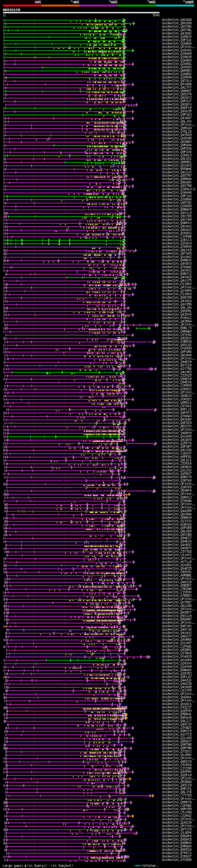The width and height of the screenshot is (197, 868).
Task: Select label UniRef100_B9IAD8
Action: pos(177,84)
